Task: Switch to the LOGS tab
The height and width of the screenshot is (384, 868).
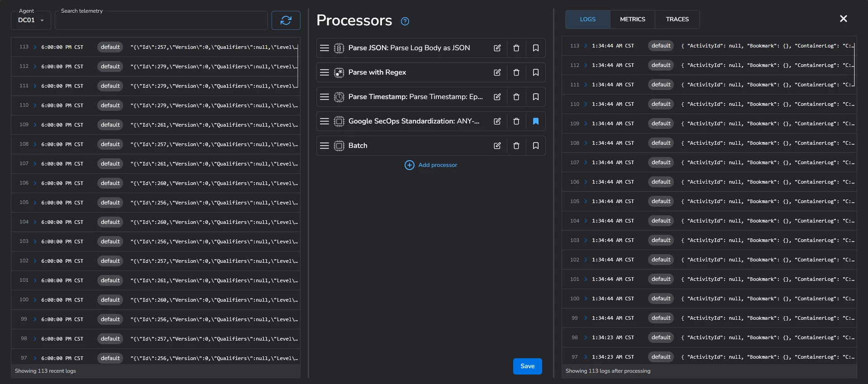Action: tap(587, 19)
